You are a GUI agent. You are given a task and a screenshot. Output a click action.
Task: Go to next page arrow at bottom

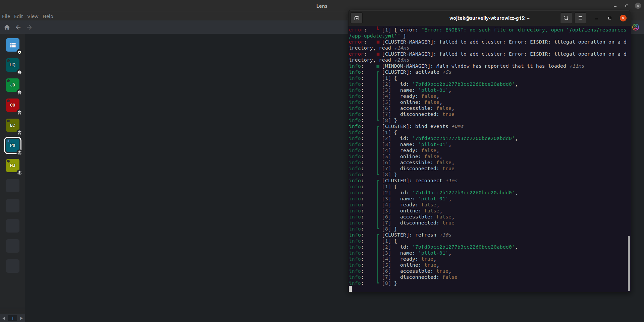point(21,318)
